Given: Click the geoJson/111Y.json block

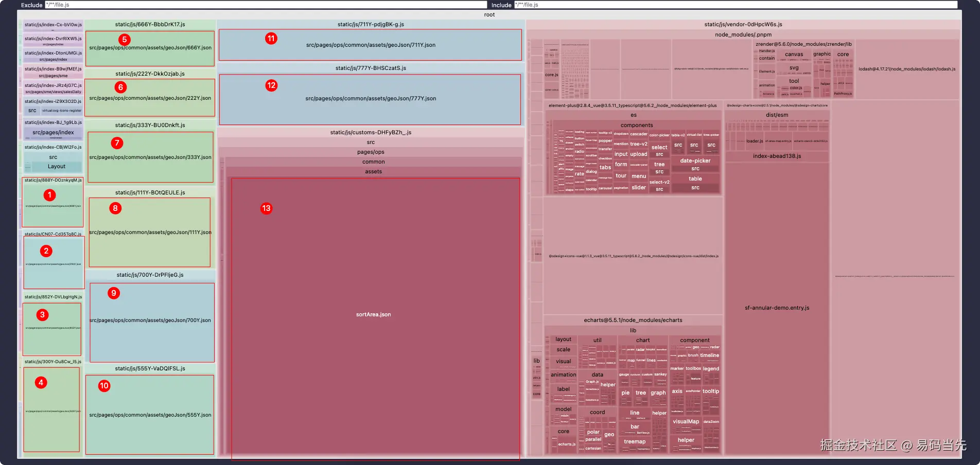Looking at the screenshot, I should point(150,233).
